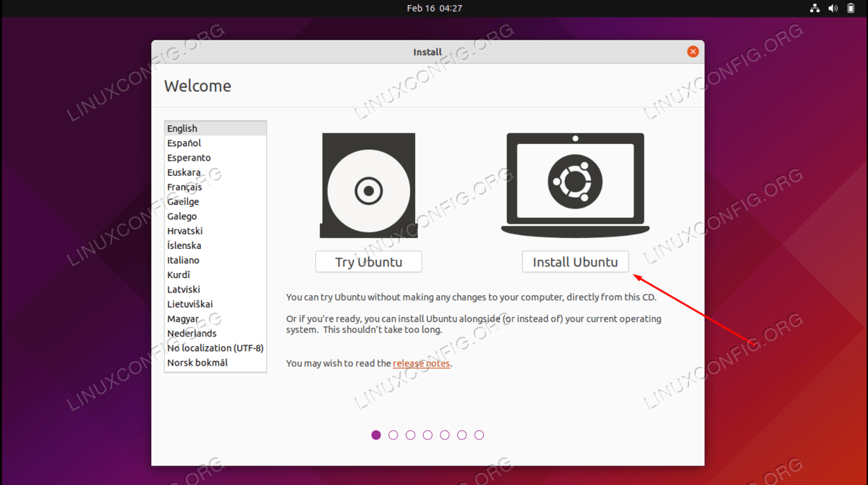This screenshot has width=868, height=485.
Task: Select Norsk bokmål in the language list
Action: click(216, 363)
